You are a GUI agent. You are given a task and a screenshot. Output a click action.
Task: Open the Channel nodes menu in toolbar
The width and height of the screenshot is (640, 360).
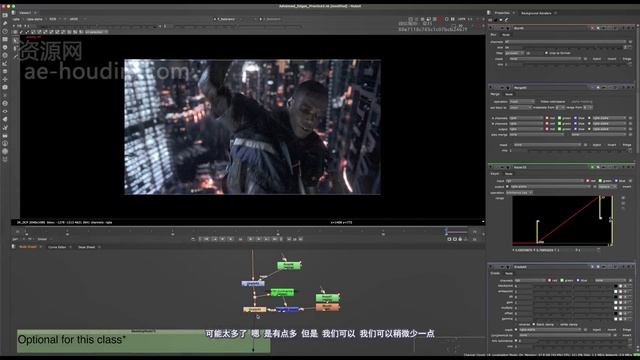(5, 39)
